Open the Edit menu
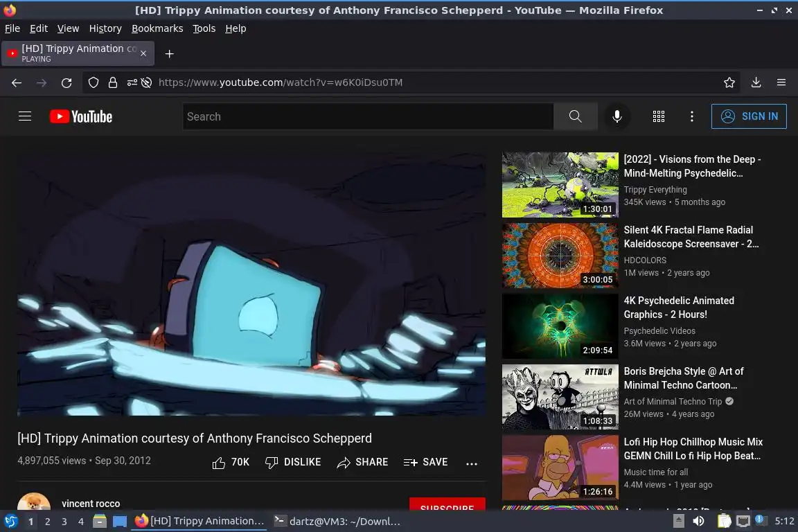 pyautogui.click(x=39, y=28)
